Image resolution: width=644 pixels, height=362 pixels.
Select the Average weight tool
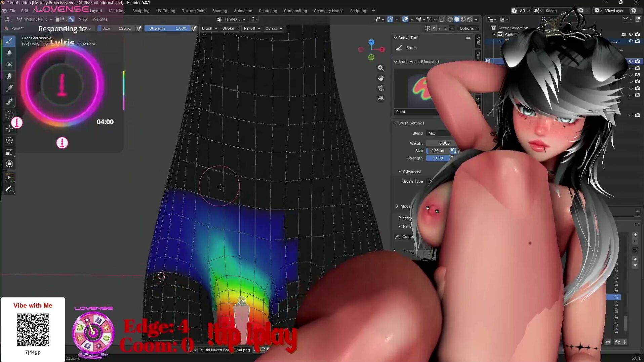[x=9, y=64]
